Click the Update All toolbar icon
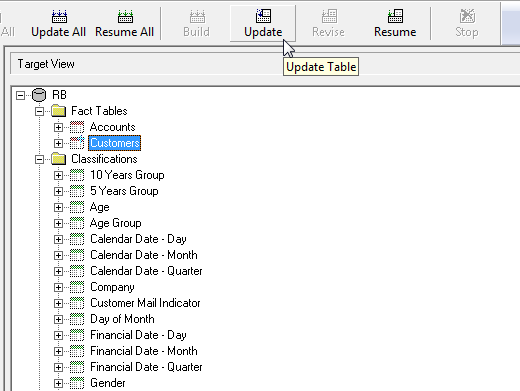Image resolution: width=520 pixels, height=391 pixels. coord(59,16)
